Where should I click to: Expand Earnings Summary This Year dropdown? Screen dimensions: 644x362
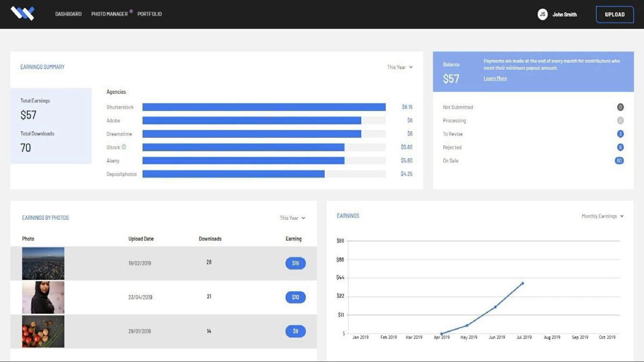click(400, 68)
